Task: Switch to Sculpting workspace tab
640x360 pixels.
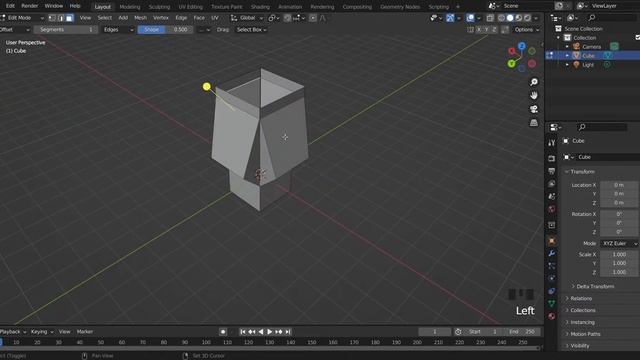Action: [x=159, y=7]
